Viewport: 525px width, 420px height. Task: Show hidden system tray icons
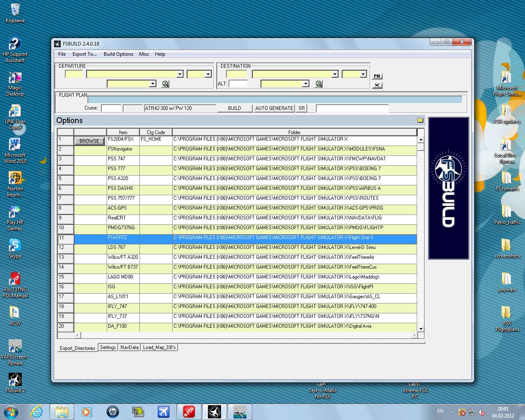[x=452, y=412]
